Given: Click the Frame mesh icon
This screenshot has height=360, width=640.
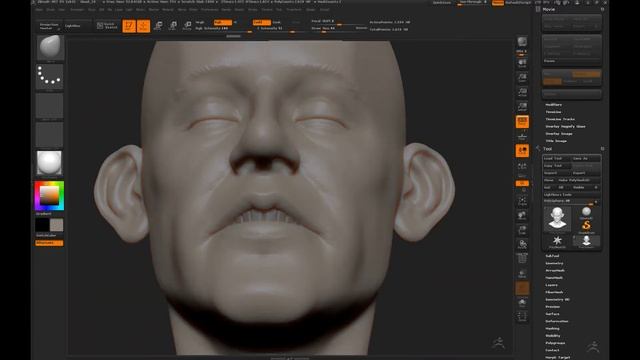Looking at the screenshot, I should point(522,201).
